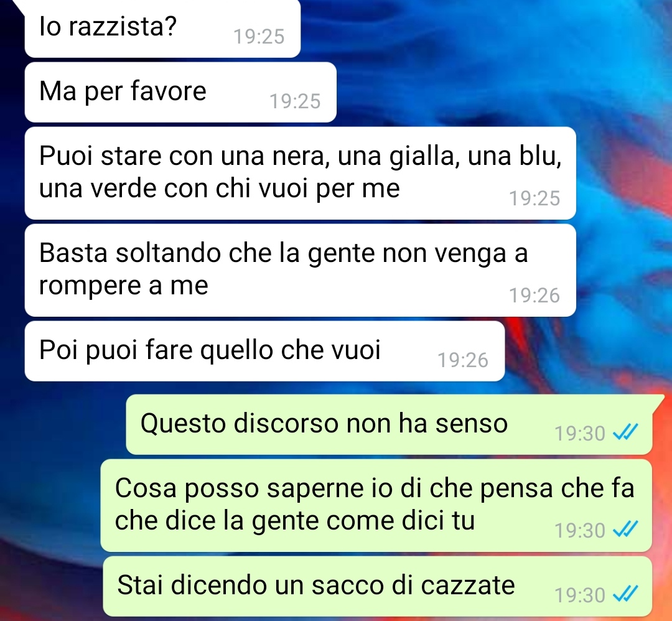Tap the 19:26 timestamp on 'Poi puoi fare'

pos(463,360)
